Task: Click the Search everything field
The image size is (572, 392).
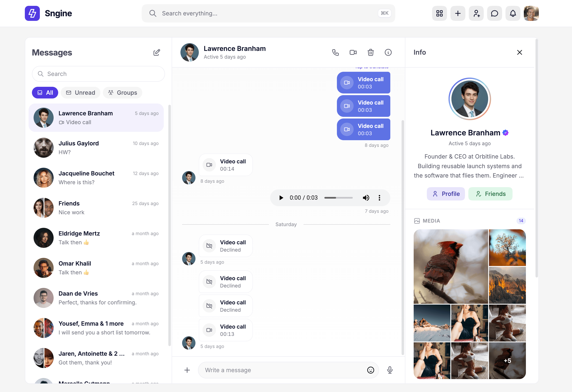Action: 268,13
